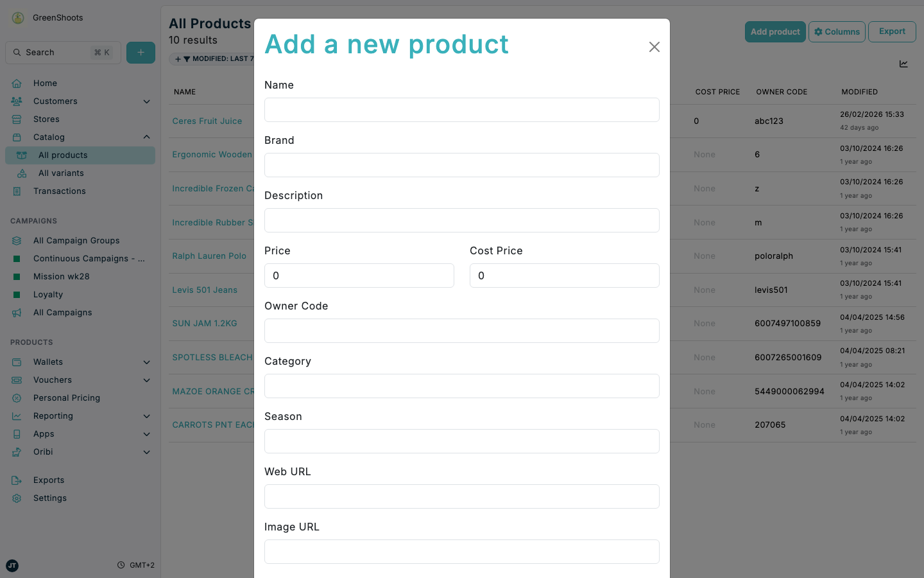Click the analytics chart icon above the table
This screenshot has height=578, width=924.
click(x=903, y=64)
